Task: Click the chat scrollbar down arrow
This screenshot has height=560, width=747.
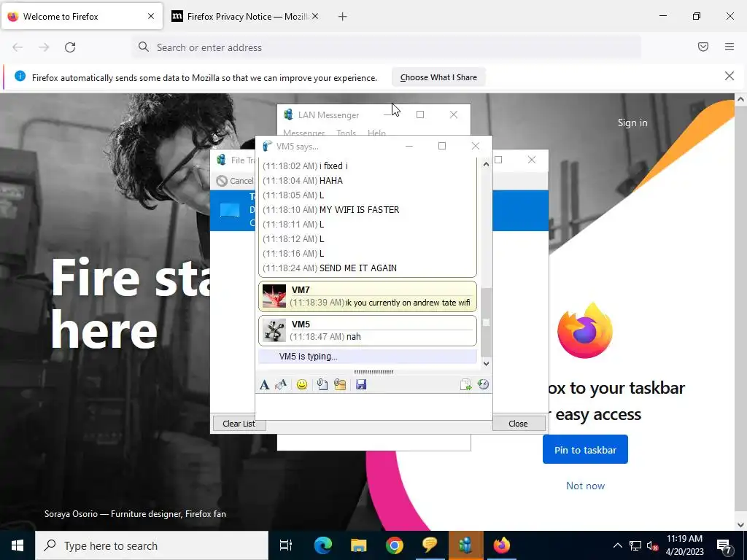Action: pos(486,364)
